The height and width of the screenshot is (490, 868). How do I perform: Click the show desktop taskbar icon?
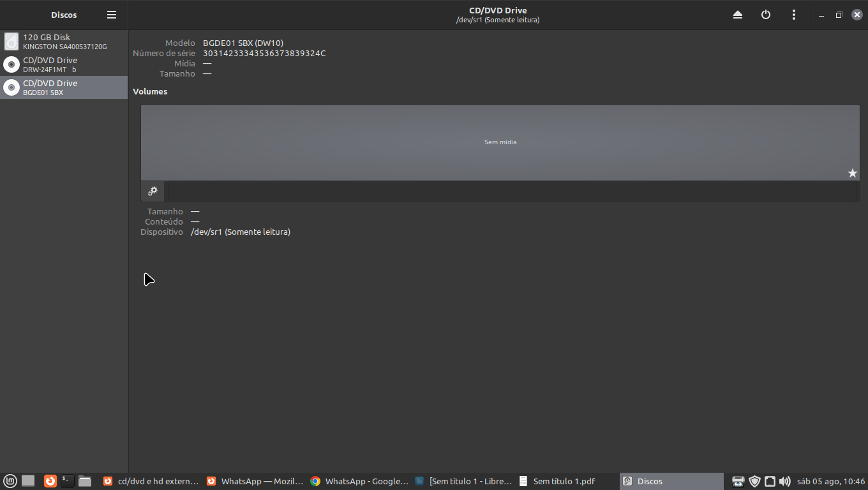(x=28, y=481)
